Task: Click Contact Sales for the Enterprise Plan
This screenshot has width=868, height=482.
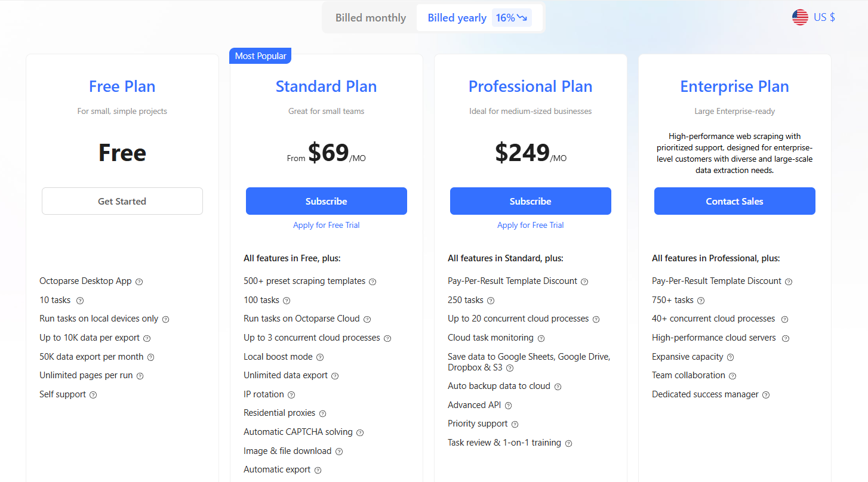Action: 734,201
